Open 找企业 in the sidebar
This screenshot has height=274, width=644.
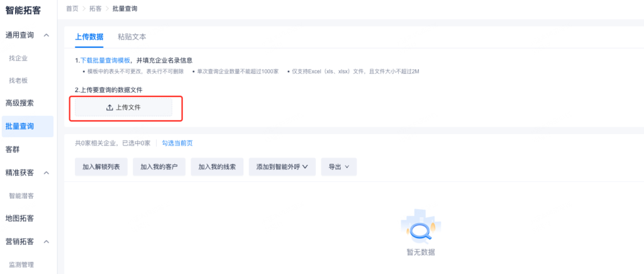click(18, 58)
